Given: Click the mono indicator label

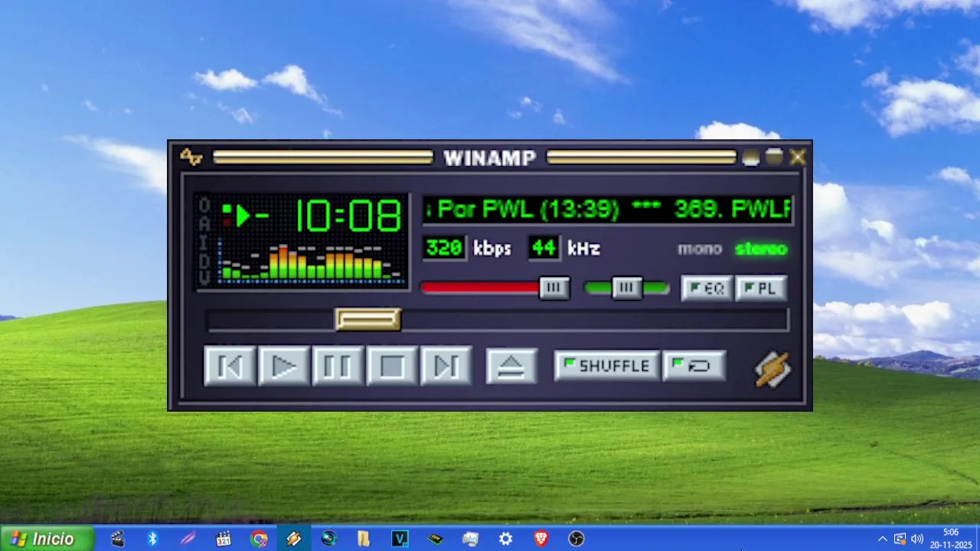Looking at the screenshot, I should (700, 249).
